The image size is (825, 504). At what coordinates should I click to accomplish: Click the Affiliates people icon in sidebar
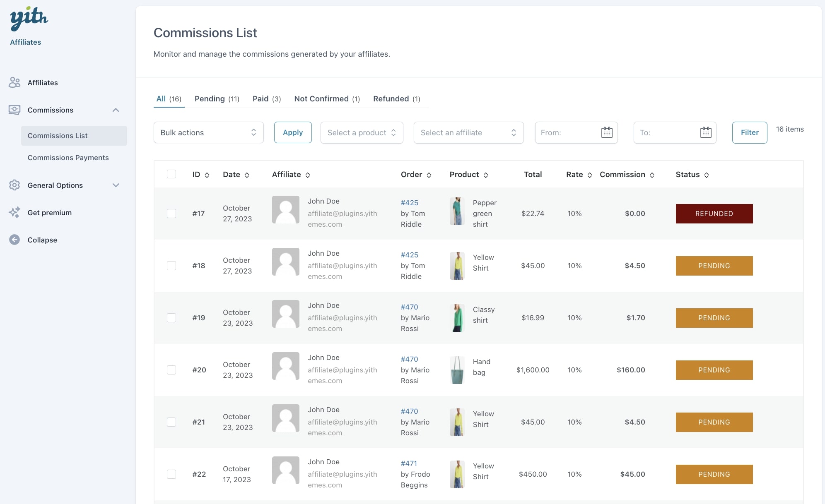click(14, 82)
